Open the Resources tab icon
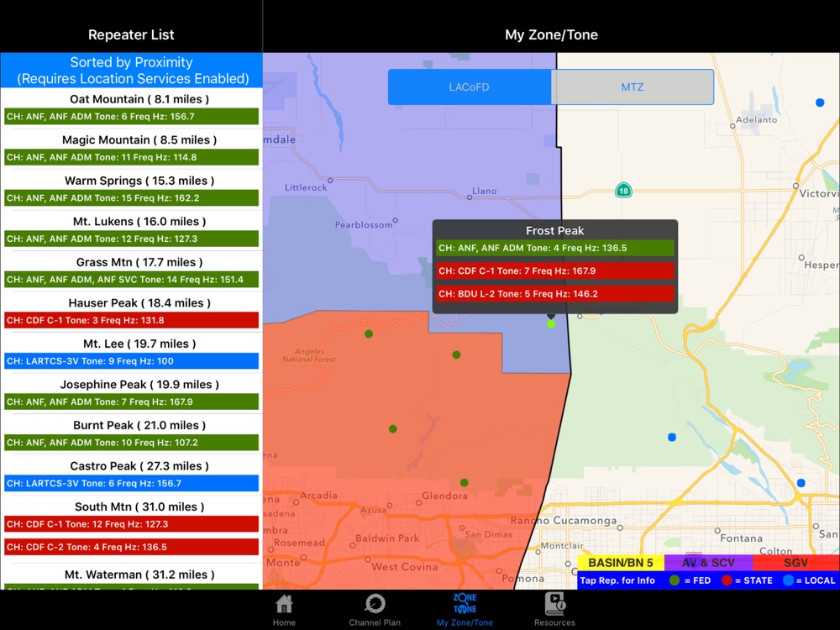 [x=554, y=609]
